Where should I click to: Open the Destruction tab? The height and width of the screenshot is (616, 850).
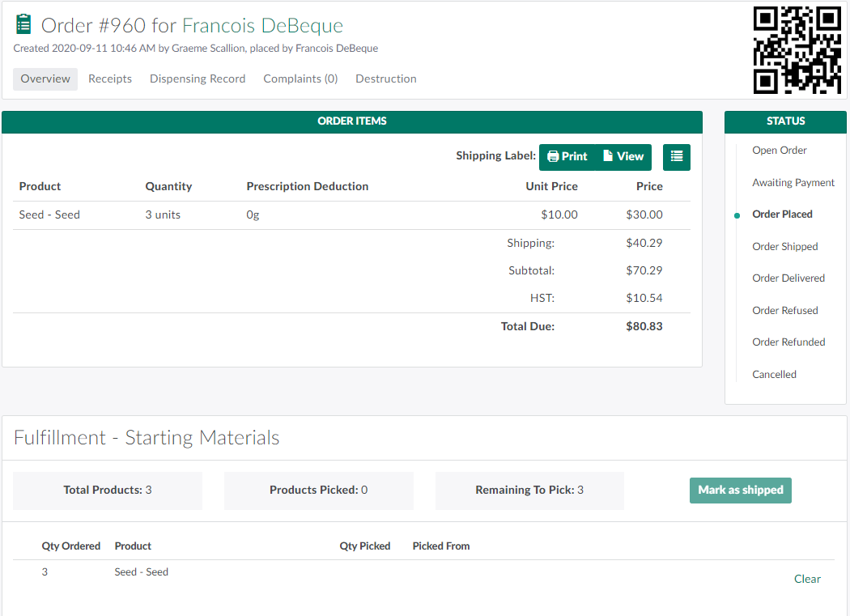coord(386,79)
